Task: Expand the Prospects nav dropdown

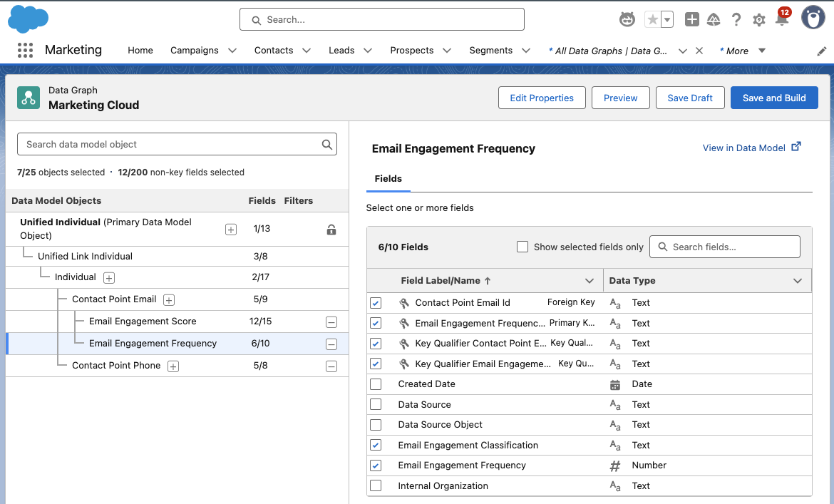Action: (x=447, y=51)
